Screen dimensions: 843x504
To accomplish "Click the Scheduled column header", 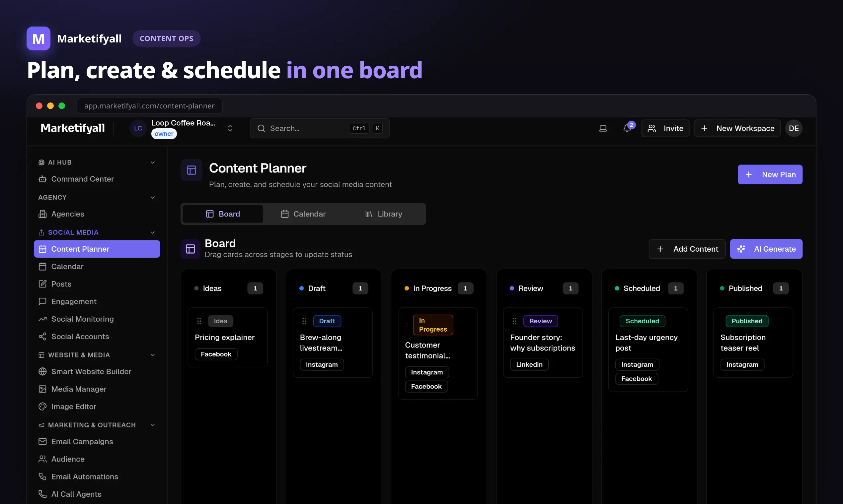I will tap(649, 288).
